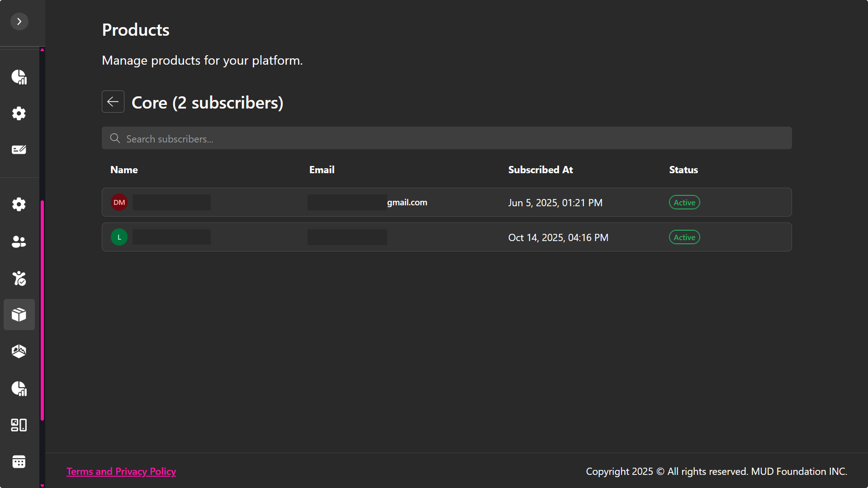Open the top pie chart analytics icon
The width and height of the screenshot is (868, 488).
point(19,77)
